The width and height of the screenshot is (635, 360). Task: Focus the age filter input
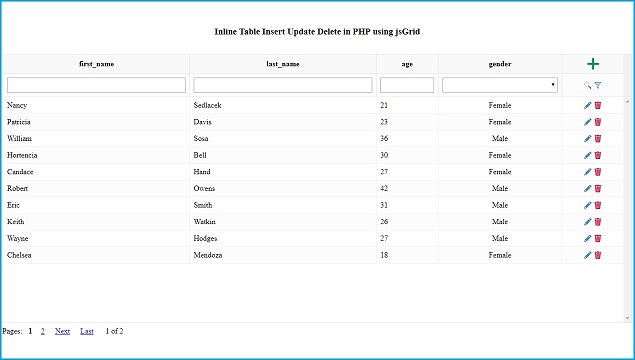[407, 85]
